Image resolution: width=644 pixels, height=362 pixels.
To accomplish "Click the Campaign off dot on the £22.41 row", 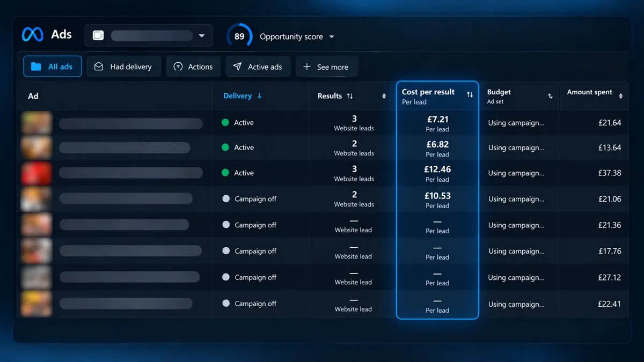I will point(226,304).
